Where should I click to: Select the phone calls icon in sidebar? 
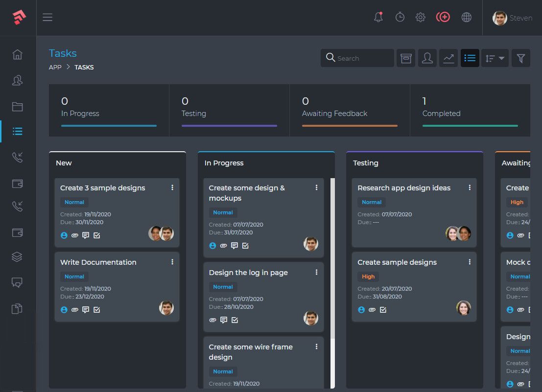(17, 157)
